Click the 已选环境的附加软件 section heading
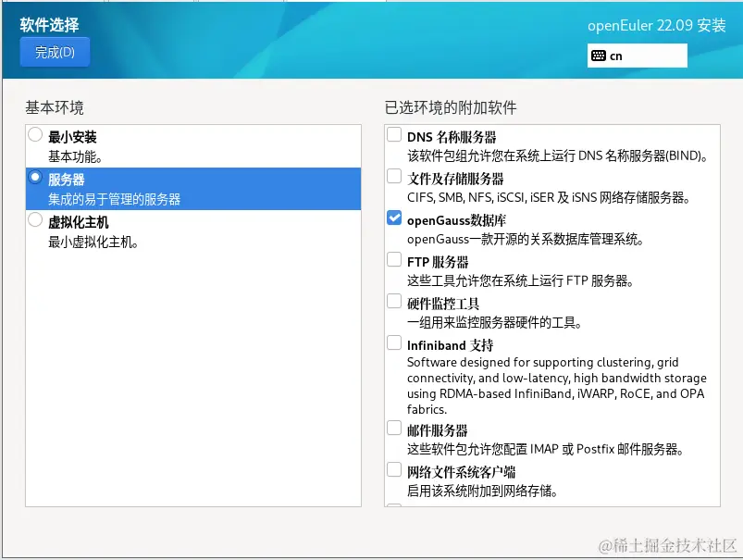743x560 pixels. pyautogui.click(x=451, y=107)
